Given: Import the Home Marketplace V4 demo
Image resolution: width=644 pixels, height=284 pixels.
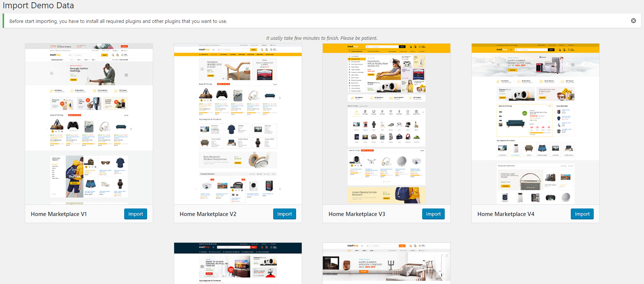Looking at the screenshot, I should point(582,214).
